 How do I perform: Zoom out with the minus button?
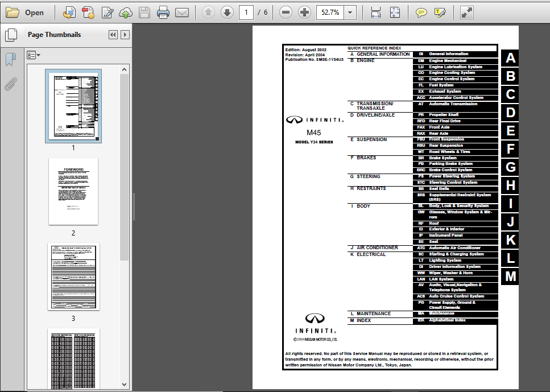click(286, 13)
